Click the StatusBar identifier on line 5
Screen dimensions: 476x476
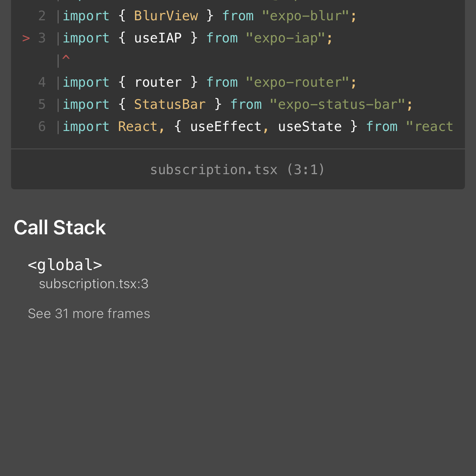click(x=170, y=104)
